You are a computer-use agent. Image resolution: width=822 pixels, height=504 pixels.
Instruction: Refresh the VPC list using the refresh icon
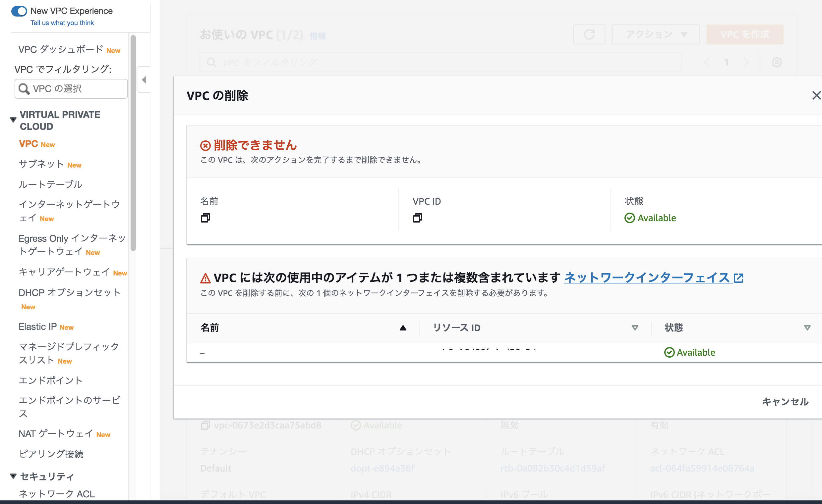[589, 34]
